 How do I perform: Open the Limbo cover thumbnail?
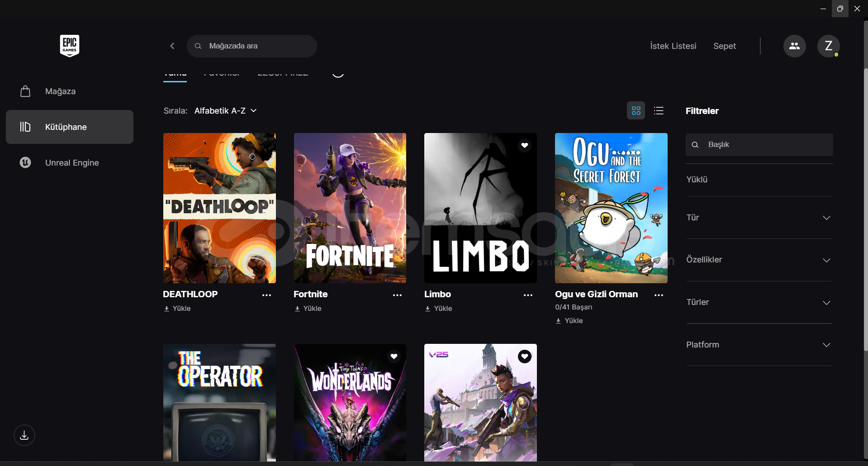point(480,208)
